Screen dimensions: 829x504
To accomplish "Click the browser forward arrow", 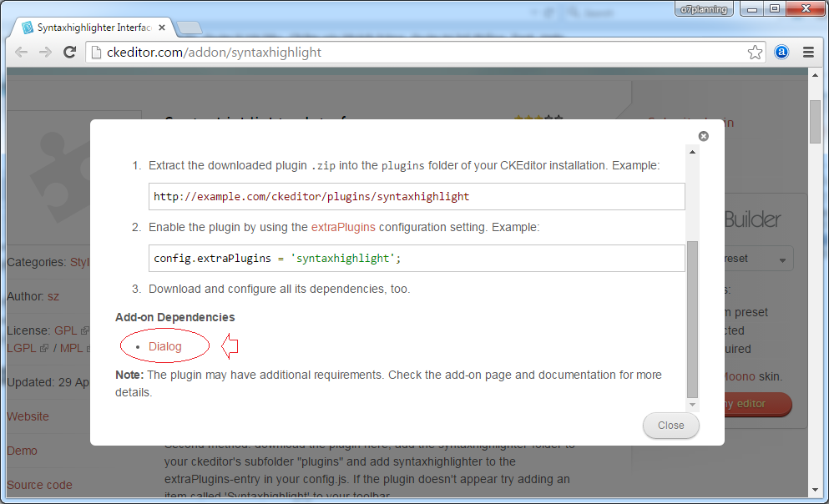I will tap(45, 53).
